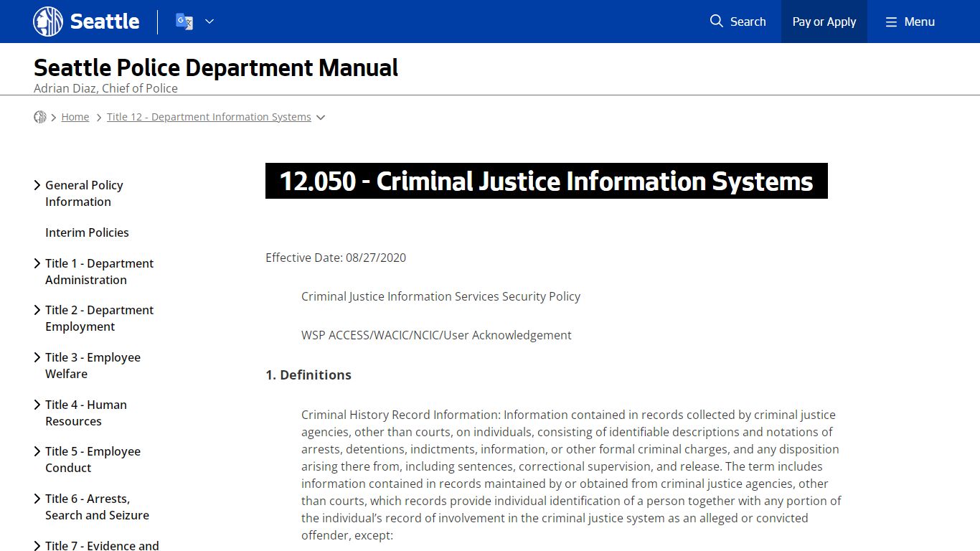
Task: Expand Title 7 - Evidence chevron
Action: pyautogui.click(x=37, y=545)
